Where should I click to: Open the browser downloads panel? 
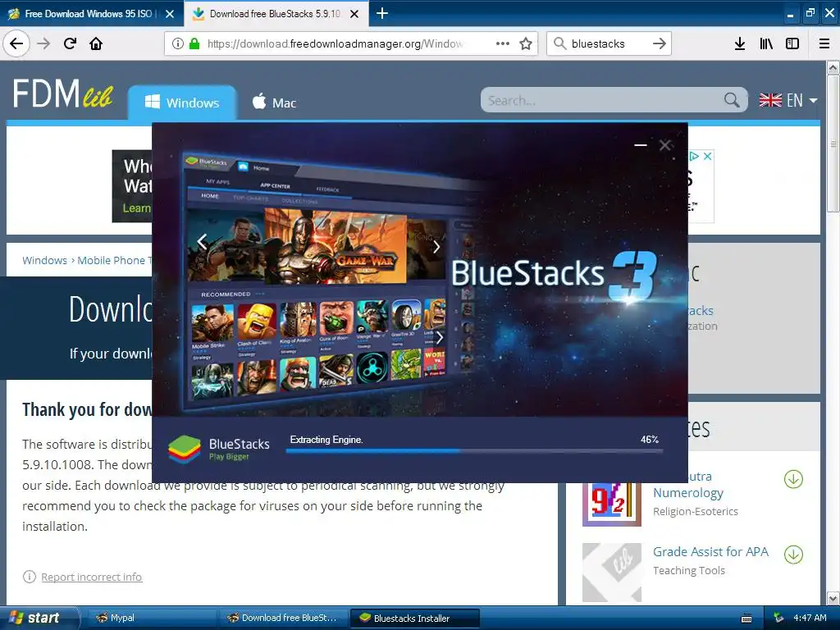point(739,43)
